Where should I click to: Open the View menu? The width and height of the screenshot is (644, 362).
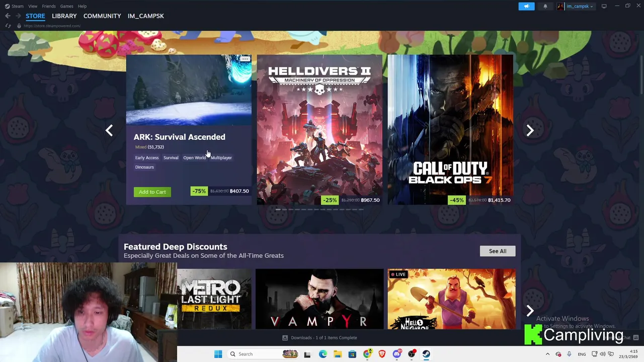click(x=33, y=6)
